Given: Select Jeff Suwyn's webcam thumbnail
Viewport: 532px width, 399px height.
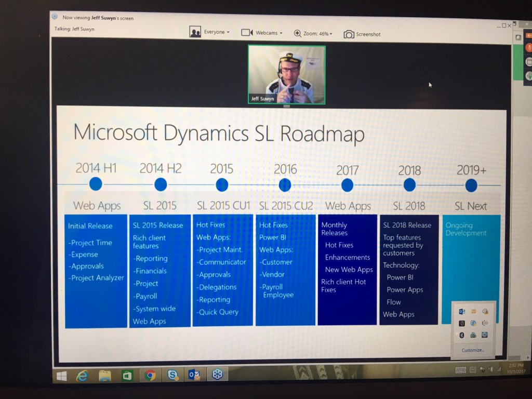Looking at the screenshot, I should point(287,74).
